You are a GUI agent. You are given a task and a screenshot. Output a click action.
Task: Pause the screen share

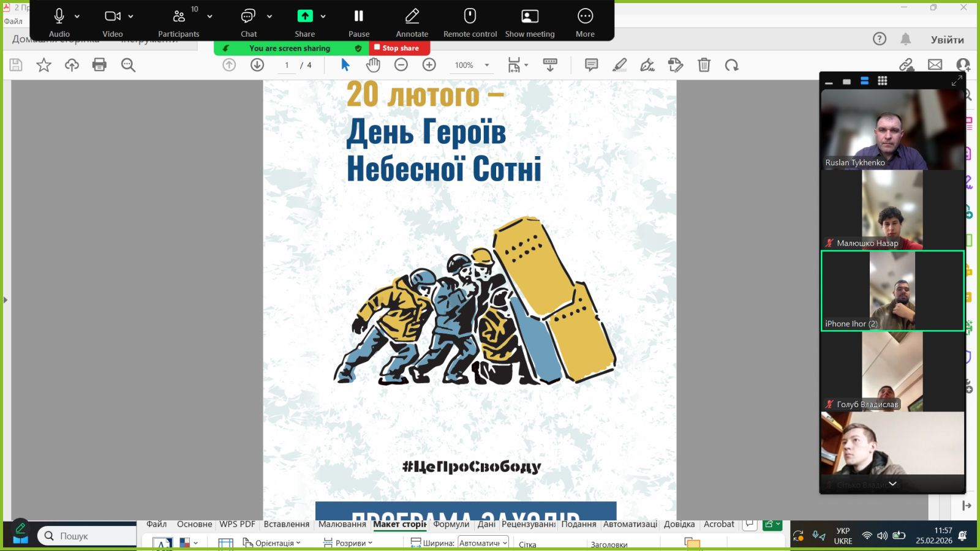pyautogui.click(x=359, y=22)
